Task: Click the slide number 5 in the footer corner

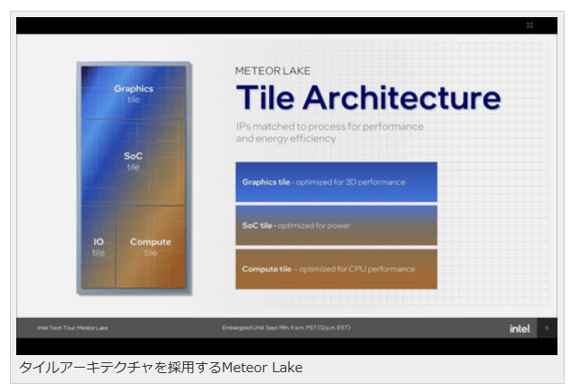Action: click(x=546, y=328)
